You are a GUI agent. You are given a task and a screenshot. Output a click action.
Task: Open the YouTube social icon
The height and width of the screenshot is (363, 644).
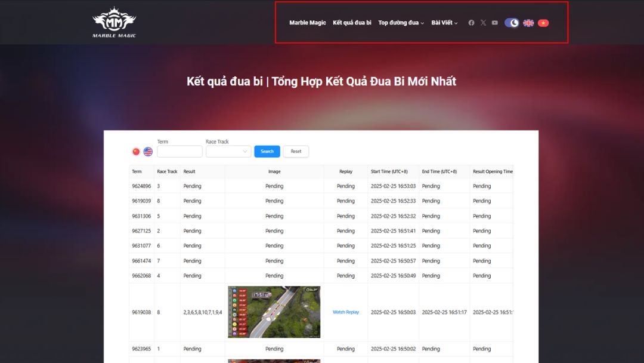[x=494, y=23]
